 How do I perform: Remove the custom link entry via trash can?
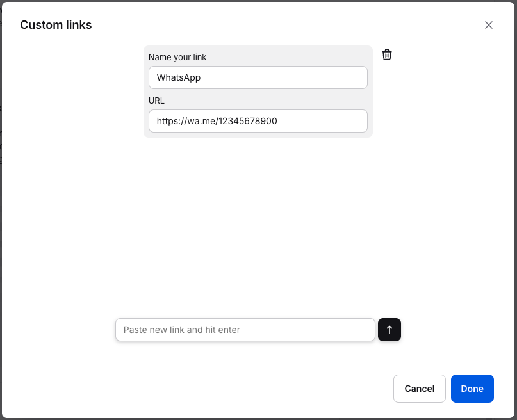pos(387,54)
